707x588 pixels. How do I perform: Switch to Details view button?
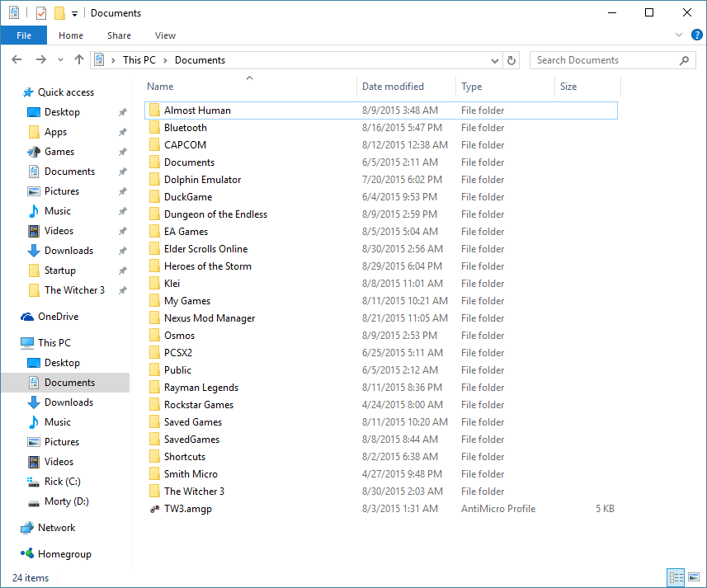[676, 577]
